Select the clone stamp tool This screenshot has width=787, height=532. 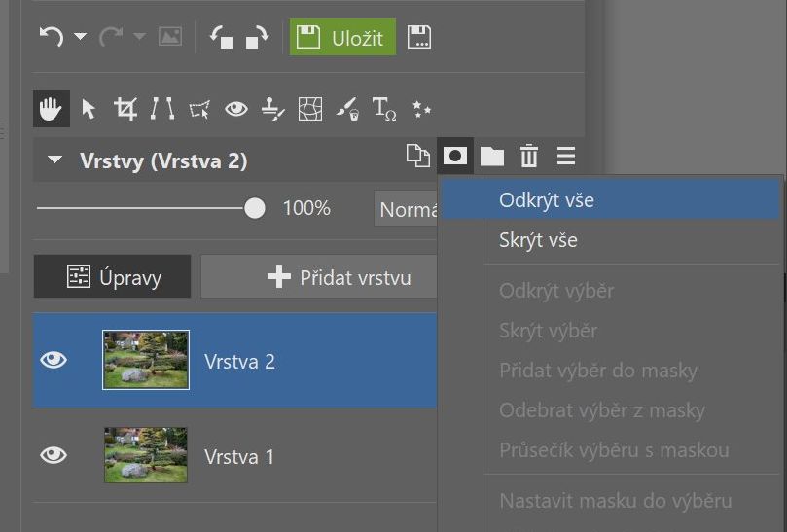pyautogui.click(x=273, y=109)
